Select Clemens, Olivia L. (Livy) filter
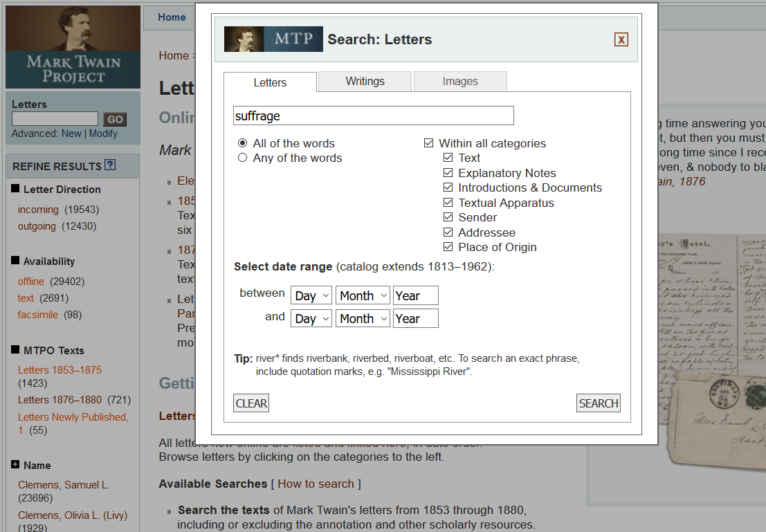This screenshot has height=532, width=766. tap(73, 515)
